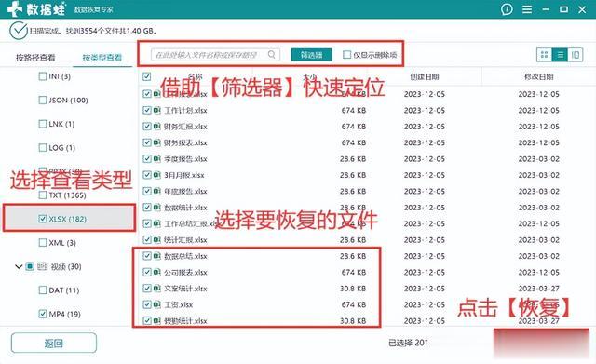Toggle the 视频 (30) category checkbox
The height and width of the screenshot is (364, 596).
point(30,266)
